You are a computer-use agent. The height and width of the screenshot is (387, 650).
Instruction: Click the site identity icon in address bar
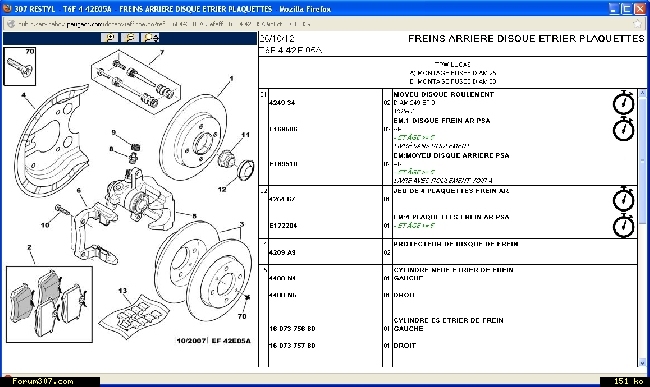tap(11, 24)
